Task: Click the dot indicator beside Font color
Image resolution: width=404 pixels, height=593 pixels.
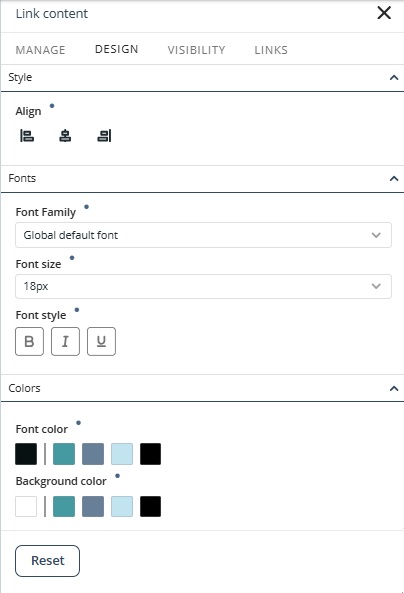Action: pyautogui.click(x=78, y=423)
